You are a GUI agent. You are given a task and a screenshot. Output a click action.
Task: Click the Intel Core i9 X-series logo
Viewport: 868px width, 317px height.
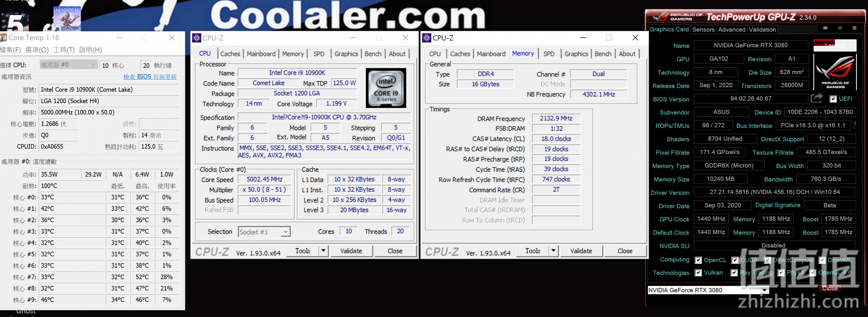[386, 88]
